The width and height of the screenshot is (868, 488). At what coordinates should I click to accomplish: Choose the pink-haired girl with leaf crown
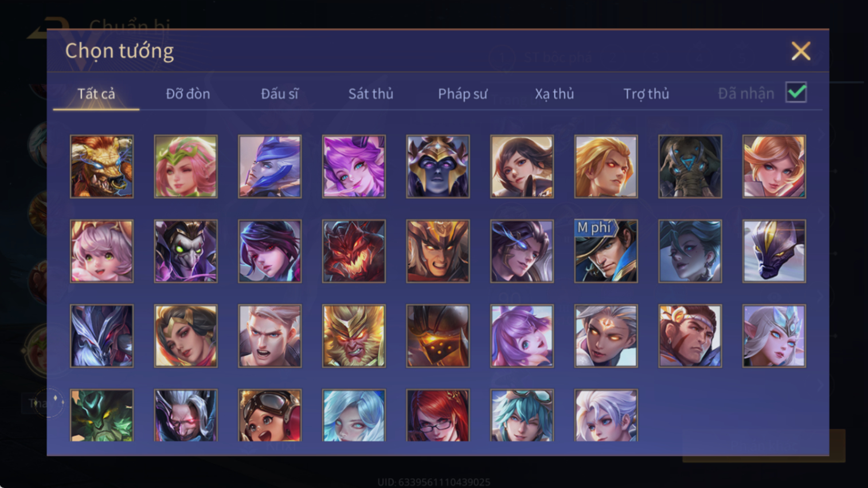click(186, 167)
